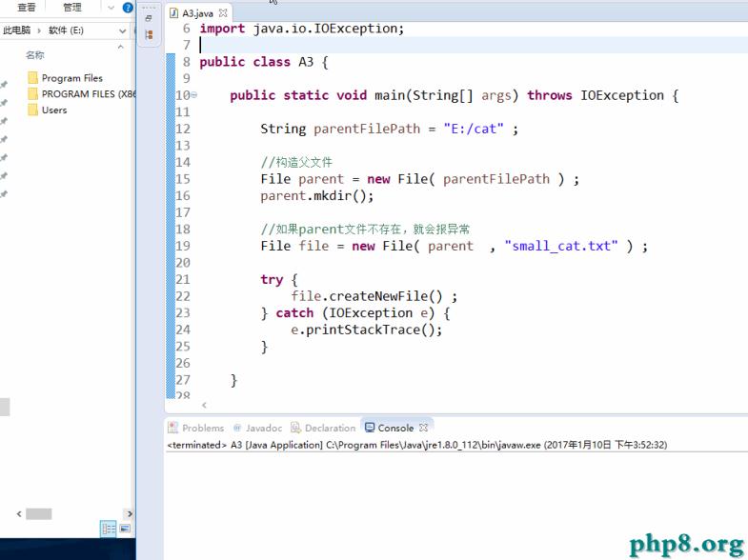Open the address bar history dropdown
Image resolution: width=748 pixels, height=560 pixels.
(123, 31)
